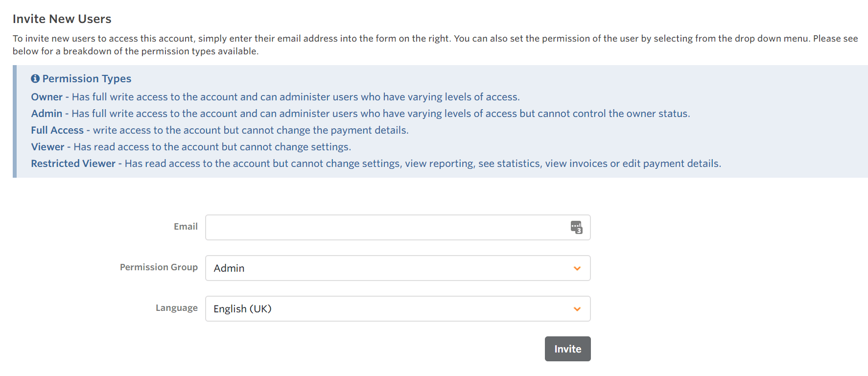
Task: Select the bold Full Access permission term
Action: [57, 130]
